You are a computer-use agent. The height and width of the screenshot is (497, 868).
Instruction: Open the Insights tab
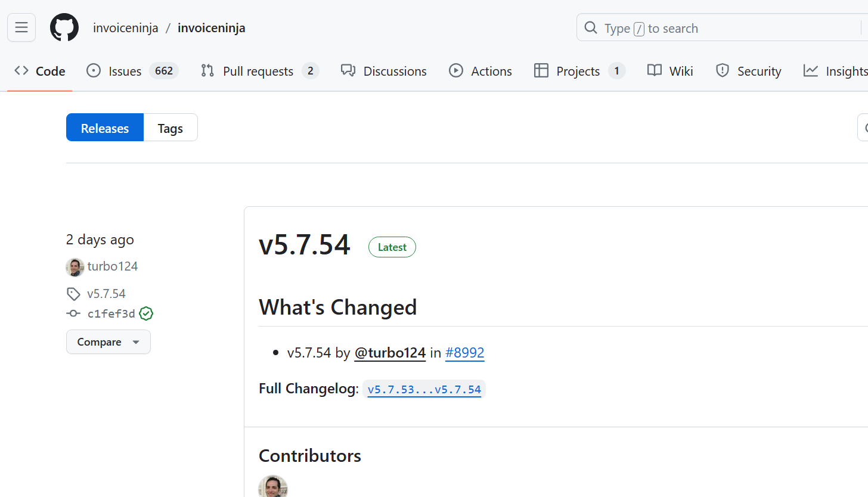(836, 71)
